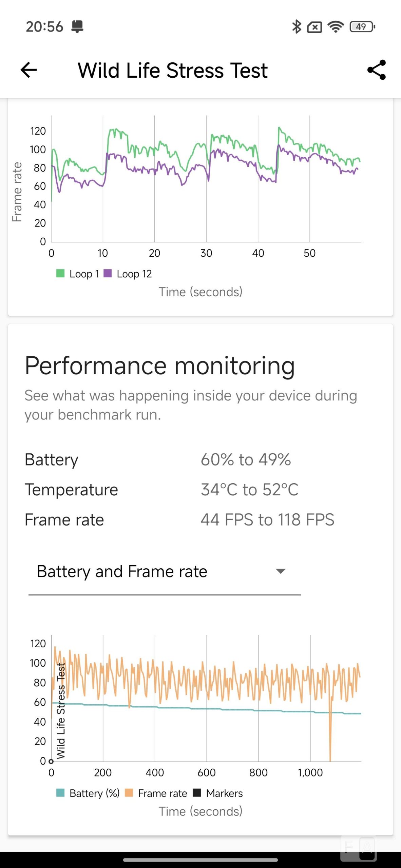
Task: Tap the battery level indicator
Action: [x=362, y=26]
